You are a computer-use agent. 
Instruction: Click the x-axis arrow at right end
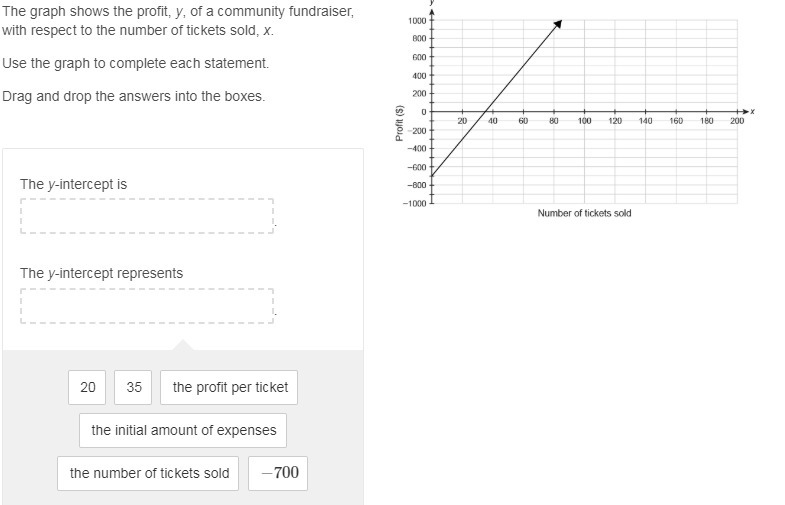coord(746,111)
